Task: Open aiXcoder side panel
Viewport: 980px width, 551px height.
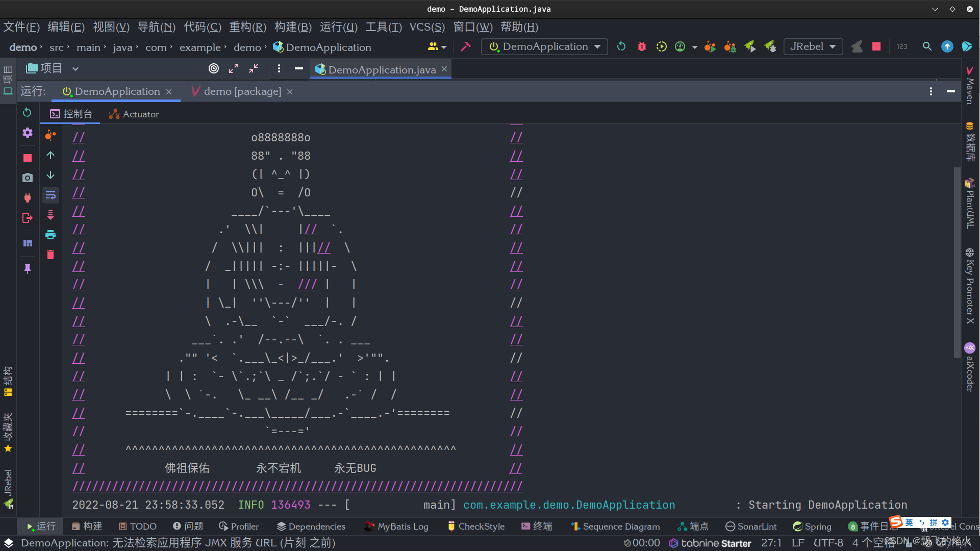Action: pyautogui.click(x=970, y=367)
